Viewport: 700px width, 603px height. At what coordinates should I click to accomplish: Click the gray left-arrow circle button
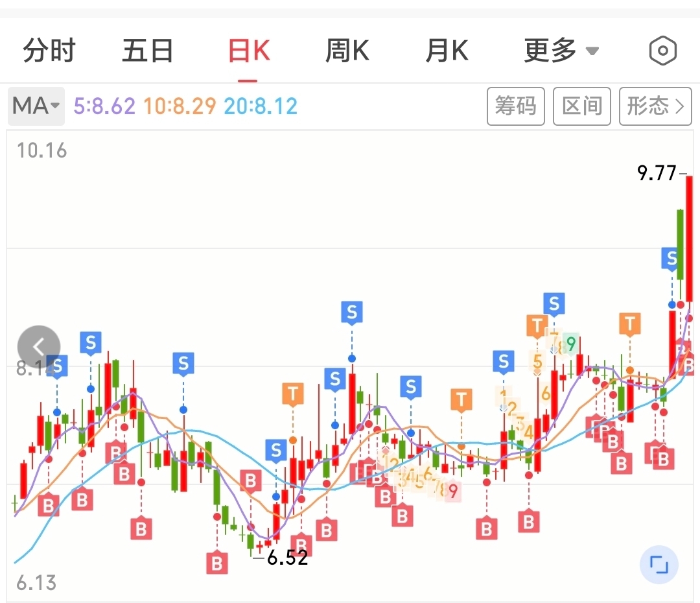click(x=39, y=347)
